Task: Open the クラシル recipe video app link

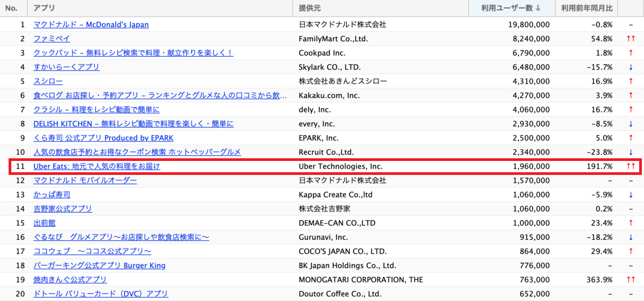Action: [97, 109]
